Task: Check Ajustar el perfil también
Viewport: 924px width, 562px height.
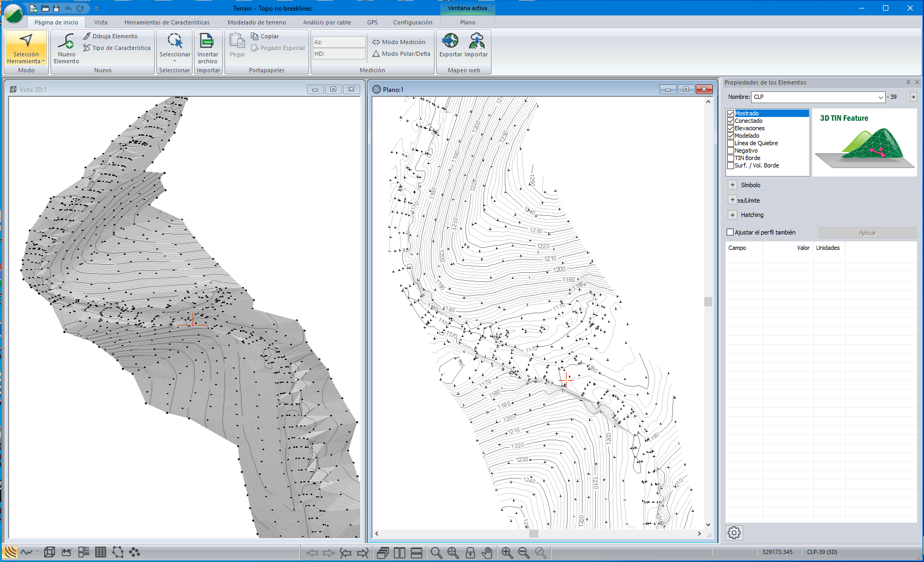Action: 730,232
